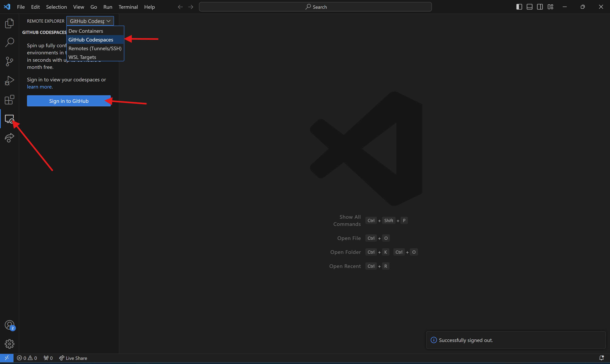Choose WSL Targets from the dropdown
The width and height of the screenshot is (610, 364).
point(82,57)
